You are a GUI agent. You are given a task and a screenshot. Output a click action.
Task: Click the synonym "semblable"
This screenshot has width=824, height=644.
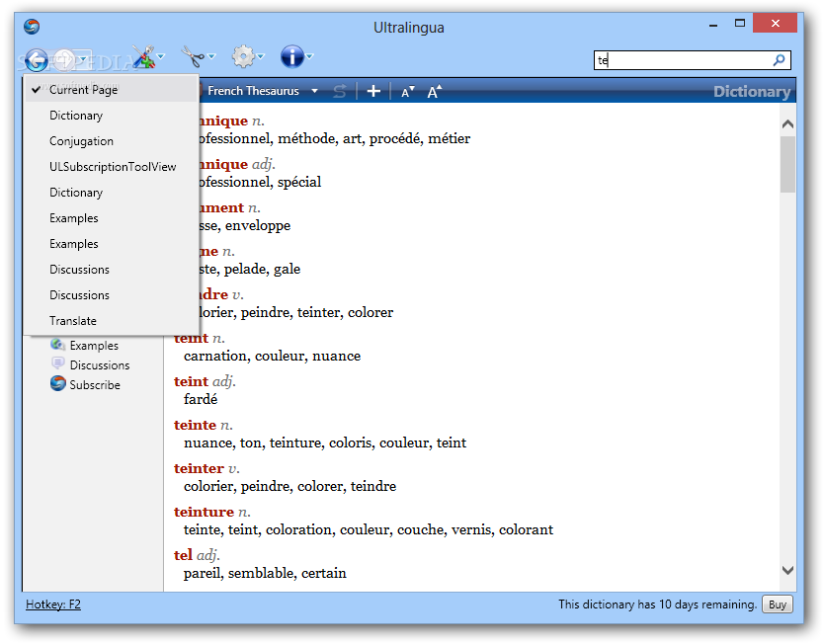tap(261, 573)
